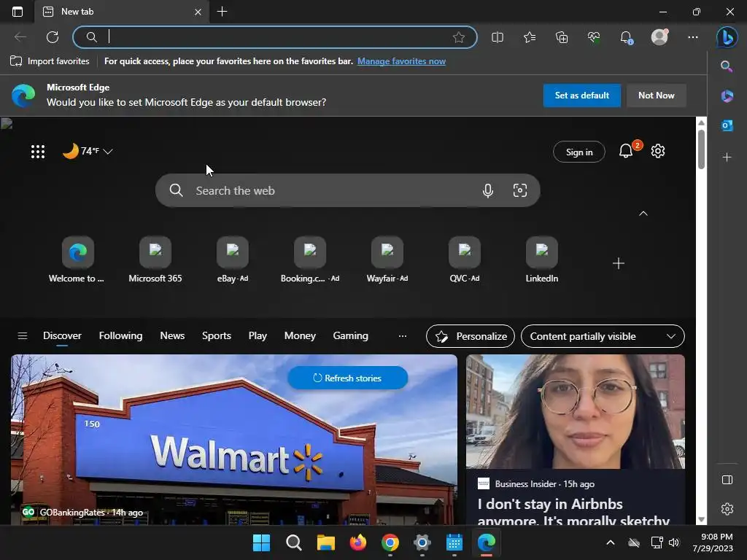Open the Favorites list icon
Viewport: 747px width, 560px height.
(530, 37)
